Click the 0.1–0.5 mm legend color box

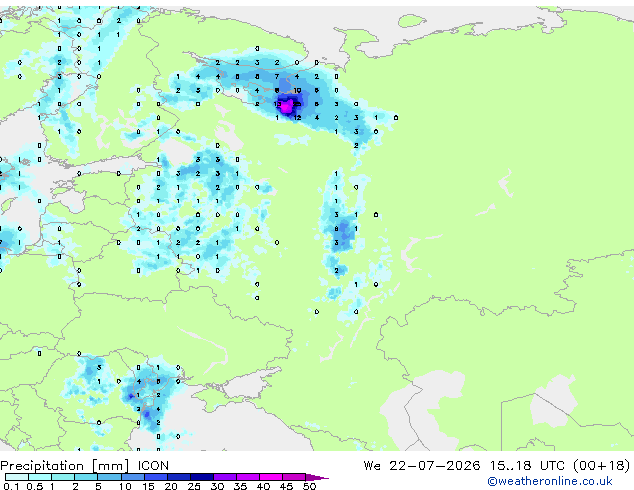coord(17,477)
